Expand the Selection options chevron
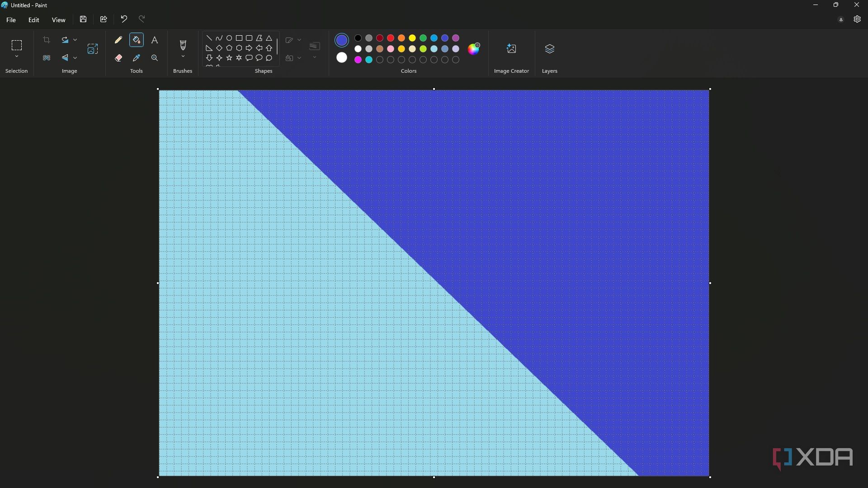 coord(17,57)
